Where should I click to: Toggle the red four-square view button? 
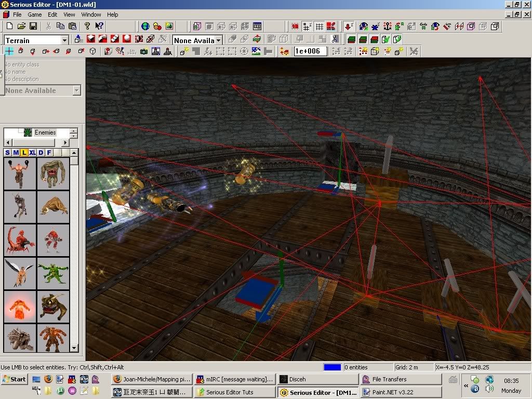tap(331, 26)
